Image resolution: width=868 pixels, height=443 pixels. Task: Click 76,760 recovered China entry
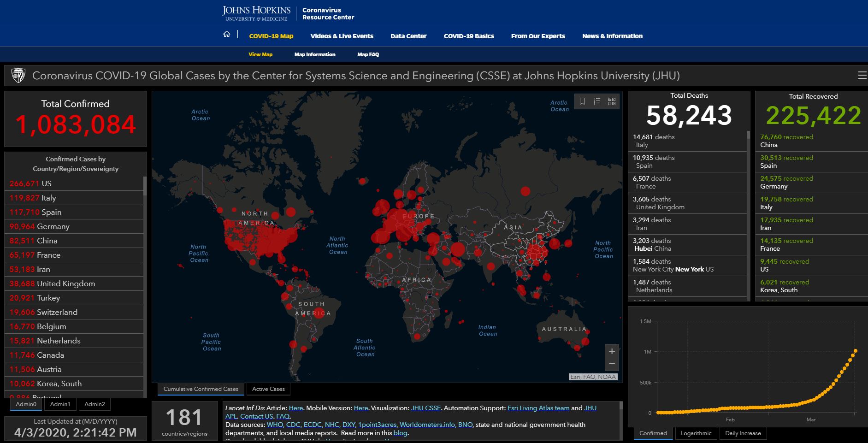coord(811,141)
